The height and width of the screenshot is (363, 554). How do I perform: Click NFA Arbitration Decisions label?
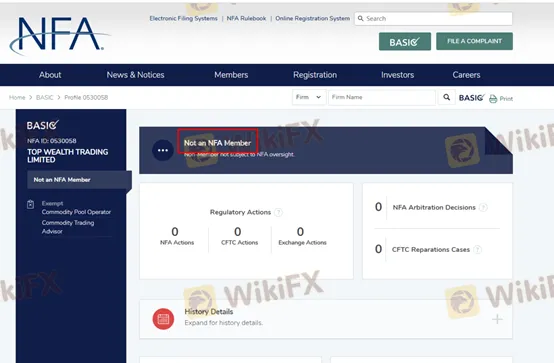point(434,207)
